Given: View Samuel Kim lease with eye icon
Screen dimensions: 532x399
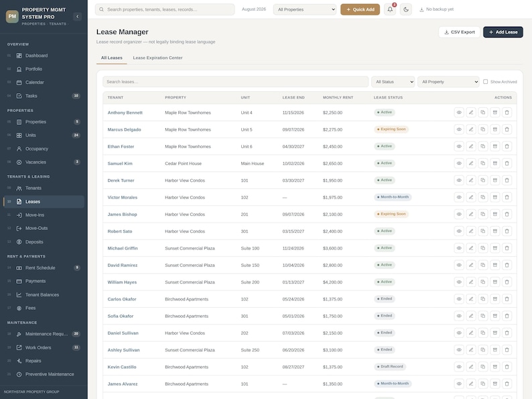Looking at the screenshot, I should click(459, 164).
